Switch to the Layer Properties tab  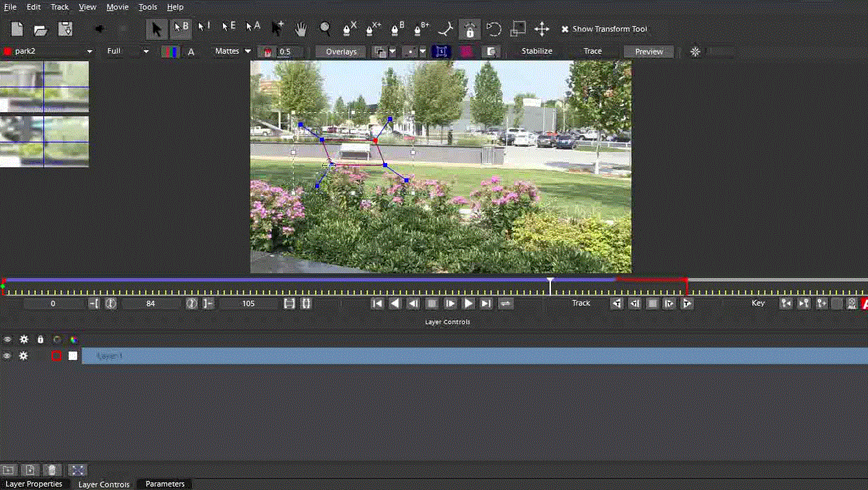click(x=34, y=484)
